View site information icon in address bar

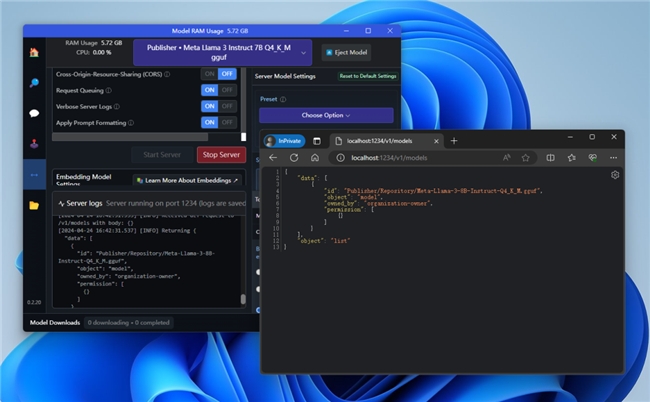coord(340,157)
